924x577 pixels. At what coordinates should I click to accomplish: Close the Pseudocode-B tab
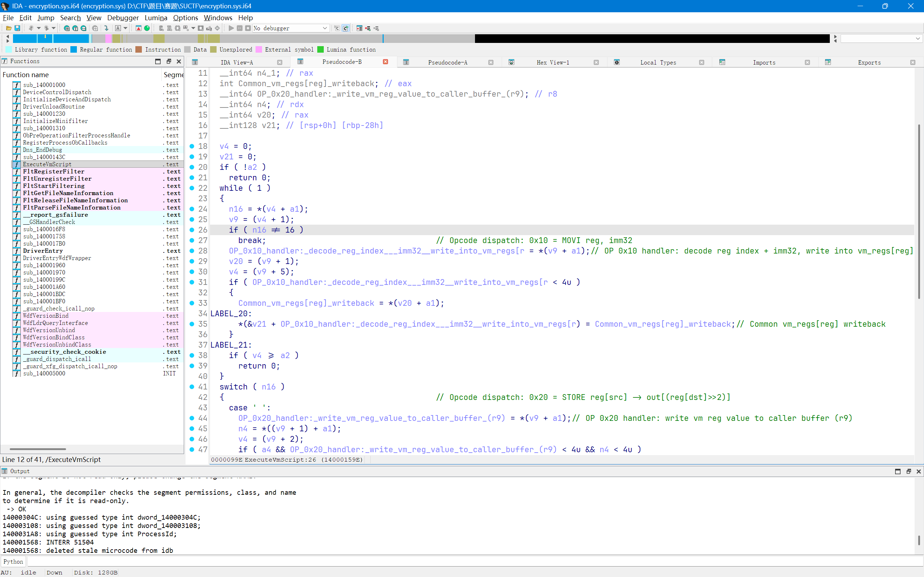(385, 61)
